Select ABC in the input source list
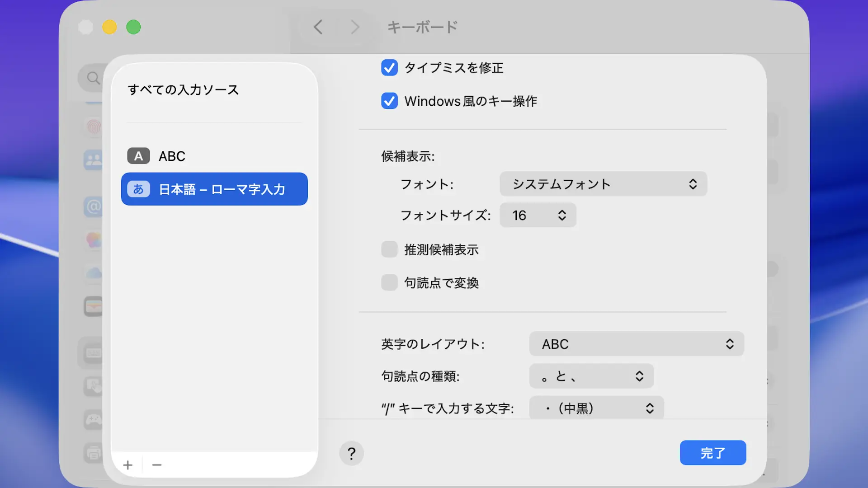Screen dimensions: 868x488 coord(172,156)
